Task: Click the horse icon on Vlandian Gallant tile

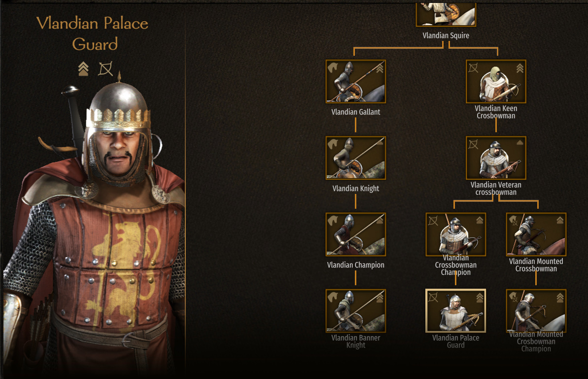Action: pos(333,68)
